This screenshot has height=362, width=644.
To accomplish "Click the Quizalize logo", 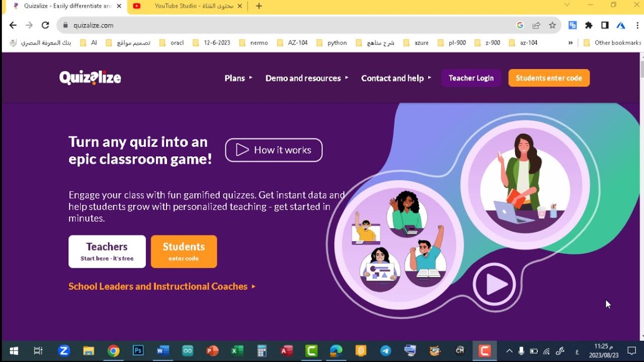I will click(x=90, y=78).
